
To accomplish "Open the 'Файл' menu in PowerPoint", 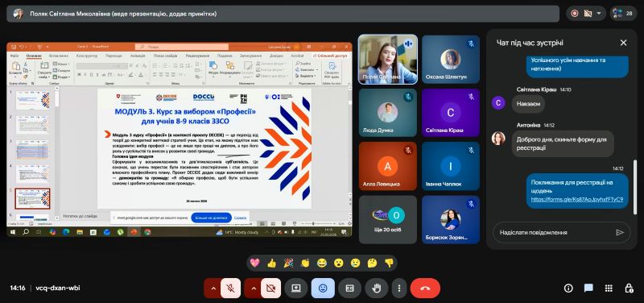I will (x=14, y=56).
